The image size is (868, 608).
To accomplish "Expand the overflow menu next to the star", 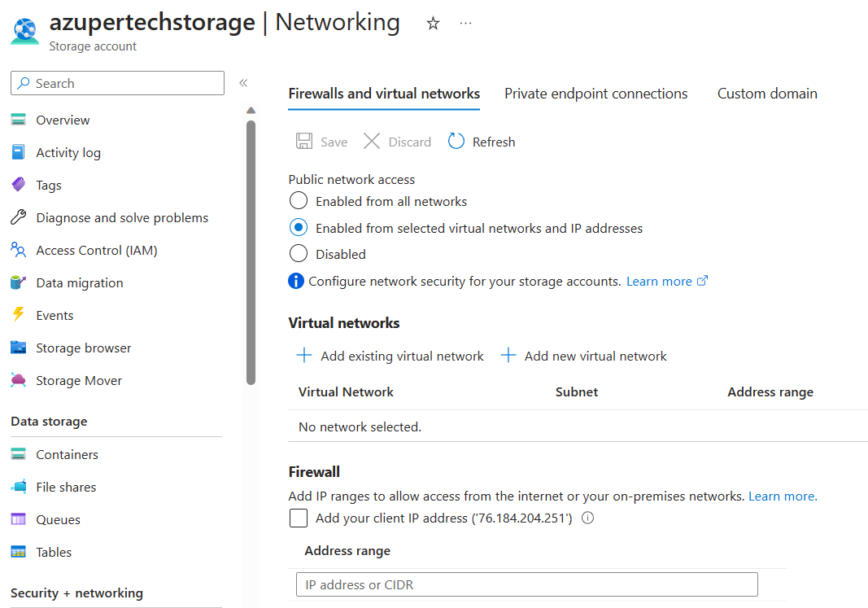I will tap(465, 24).
